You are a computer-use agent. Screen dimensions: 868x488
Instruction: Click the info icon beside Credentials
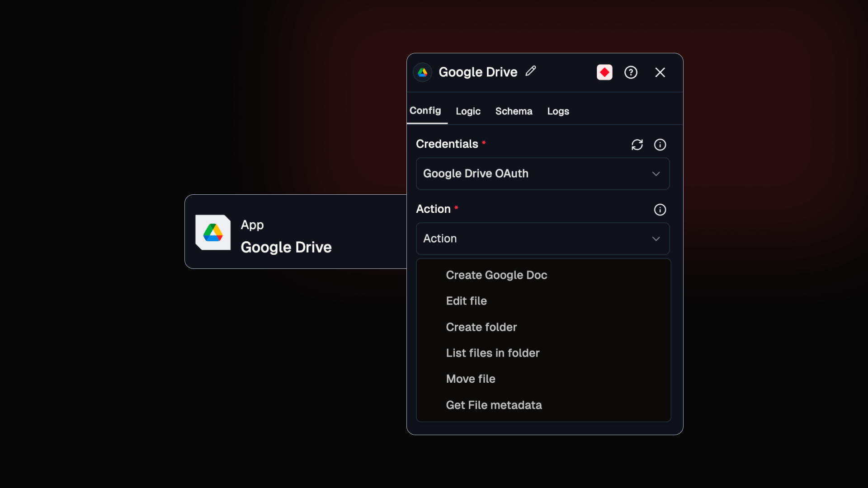coord(660,145)
